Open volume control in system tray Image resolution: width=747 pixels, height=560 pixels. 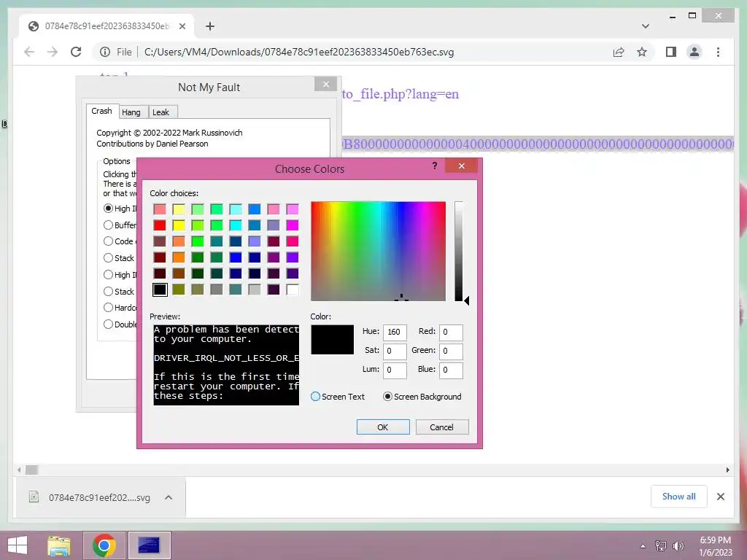click(x=678, y=545)
